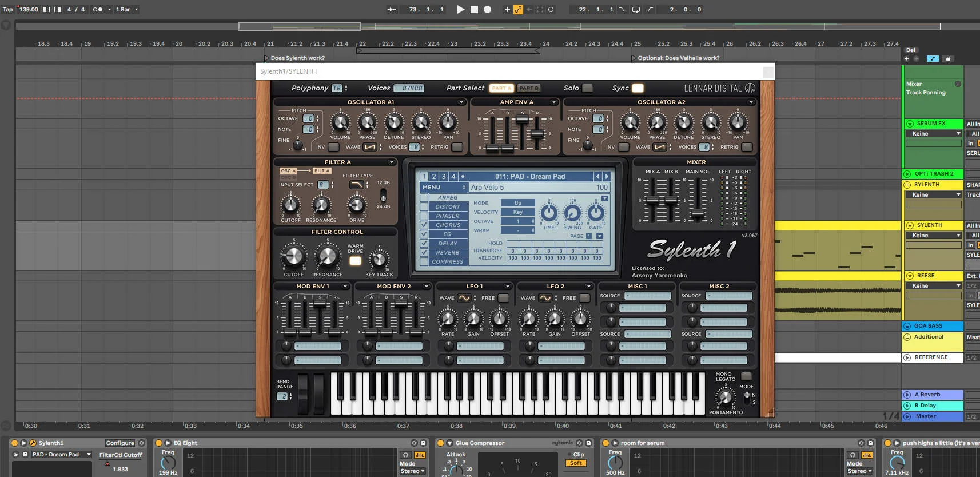Stop playback in the transport bar
980x477 pixels.
[x=474, y=9]
